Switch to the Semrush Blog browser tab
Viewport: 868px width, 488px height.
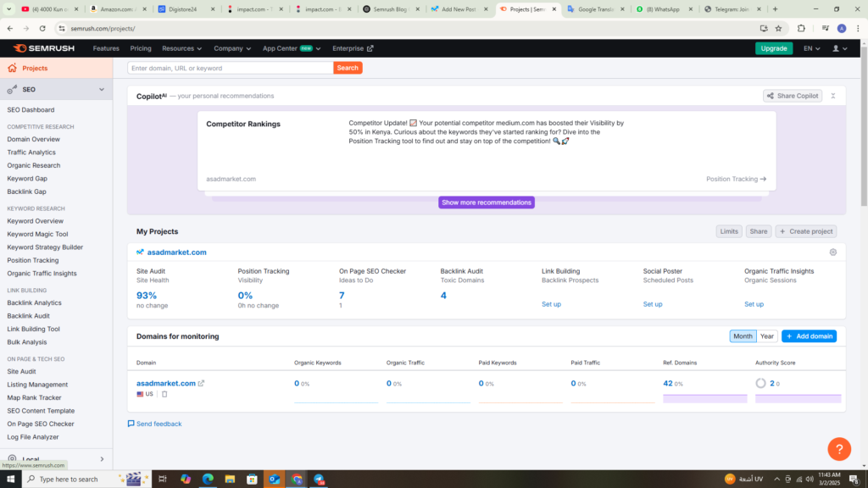(x=392, y=8)
